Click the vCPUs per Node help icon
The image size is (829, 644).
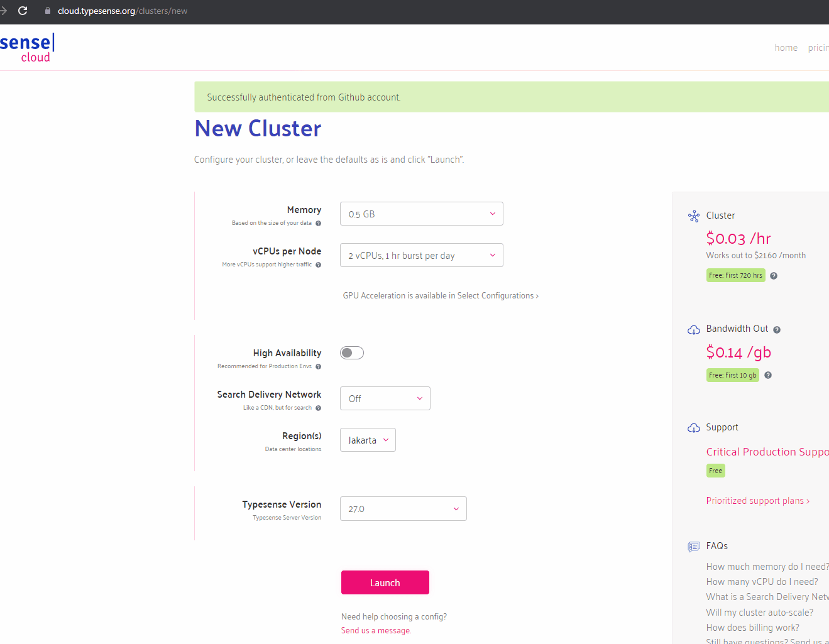pos(318,265)
